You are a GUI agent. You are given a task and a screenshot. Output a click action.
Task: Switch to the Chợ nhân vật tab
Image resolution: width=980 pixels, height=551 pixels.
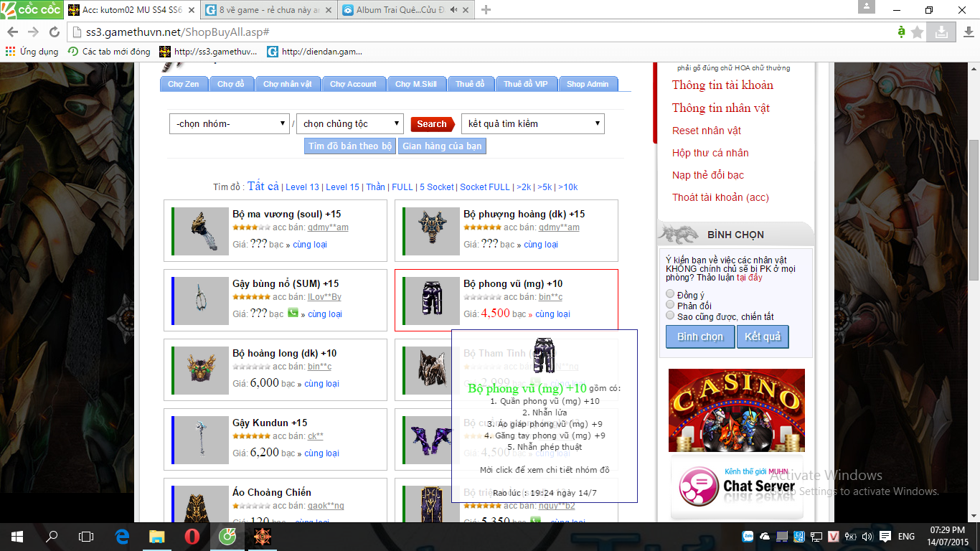pyautogui.click(x=287, y=84)
